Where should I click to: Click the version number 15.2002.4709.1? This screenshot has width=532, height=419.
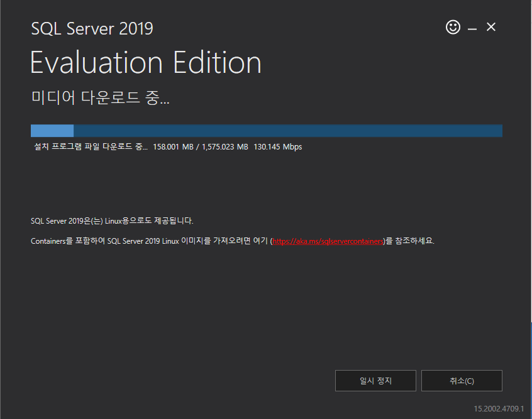tap(499, 409)
